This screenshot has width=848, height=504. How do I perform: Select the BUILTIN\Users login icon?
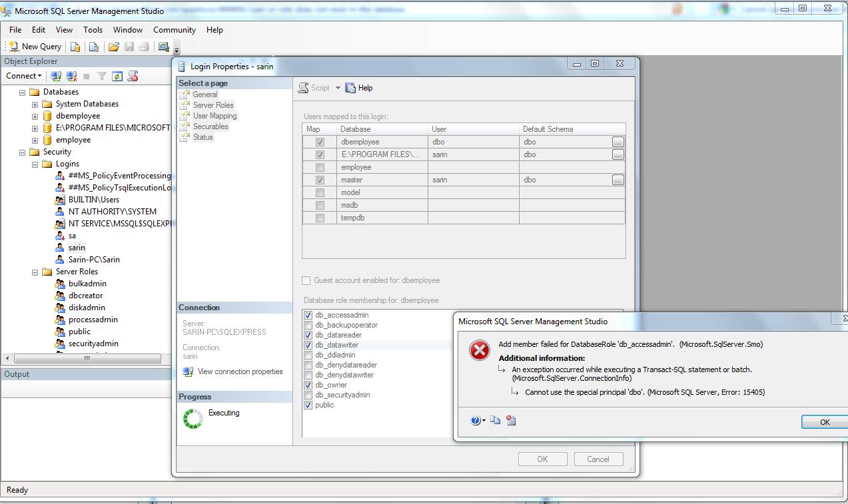60,200
